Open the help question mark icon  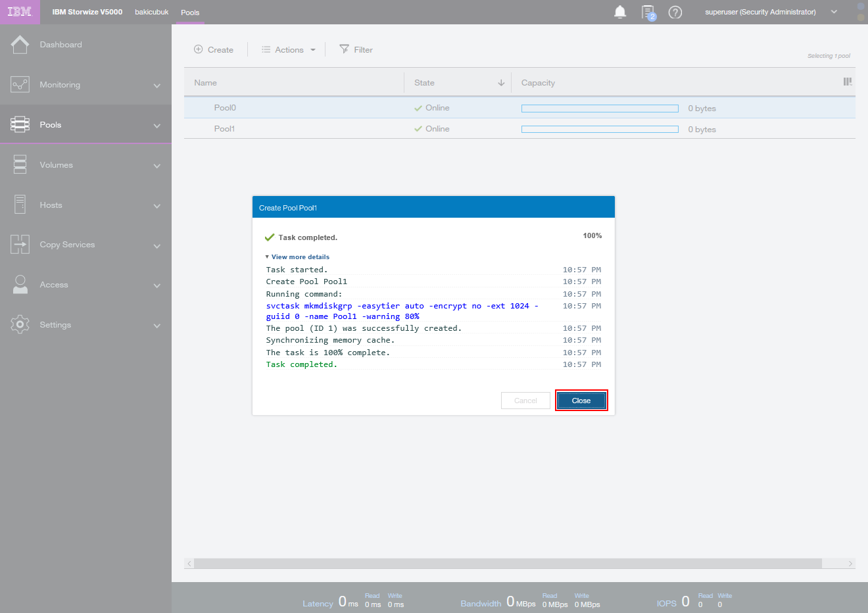[675, 12]
